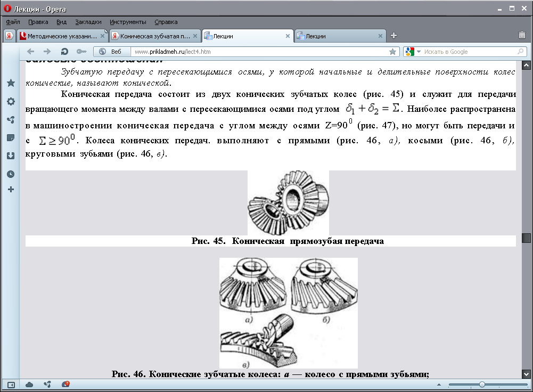Add a panel with the sidebar plus

point(11,190)
